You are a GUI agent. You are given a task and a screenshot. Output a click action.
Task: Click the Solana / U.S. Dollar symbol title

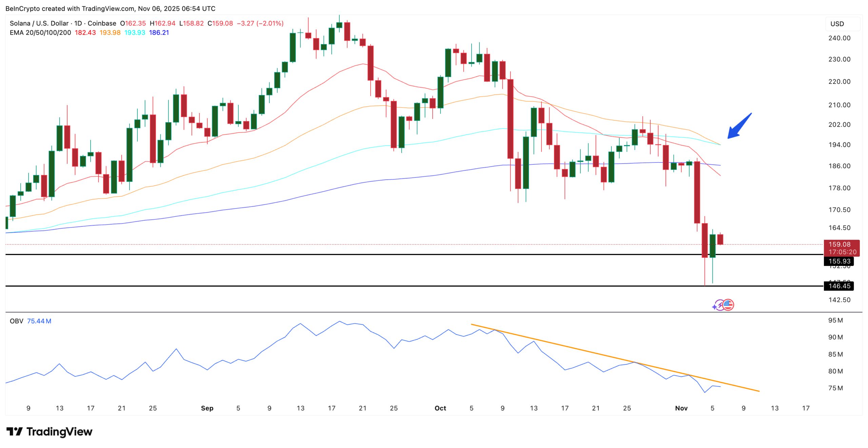pos(39,23)
